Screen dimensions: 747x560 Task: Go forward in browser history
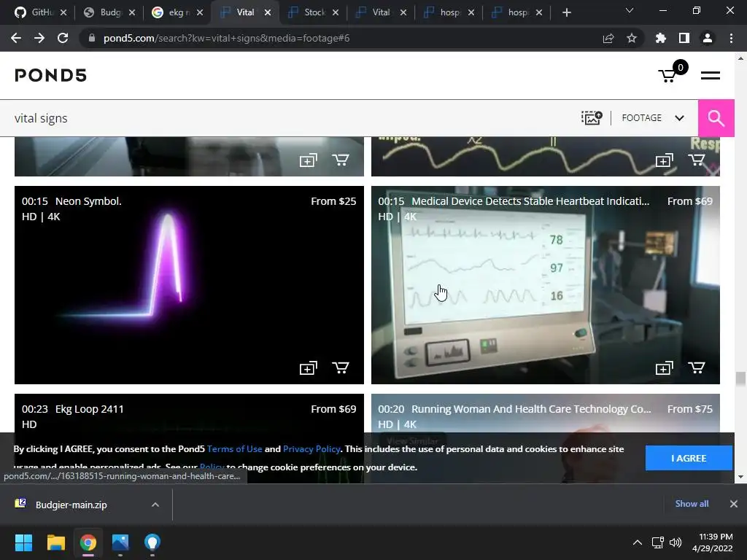(x=39, y=38)
